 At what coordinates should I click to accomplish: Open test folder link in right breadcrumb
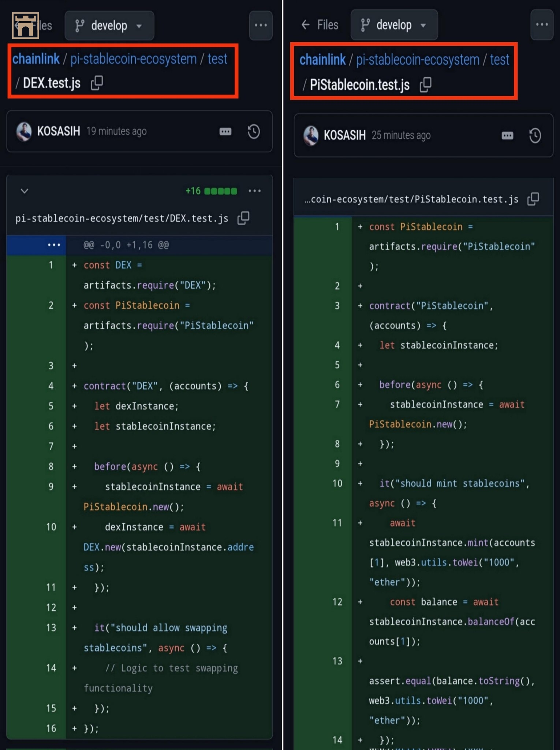point(500,60)
